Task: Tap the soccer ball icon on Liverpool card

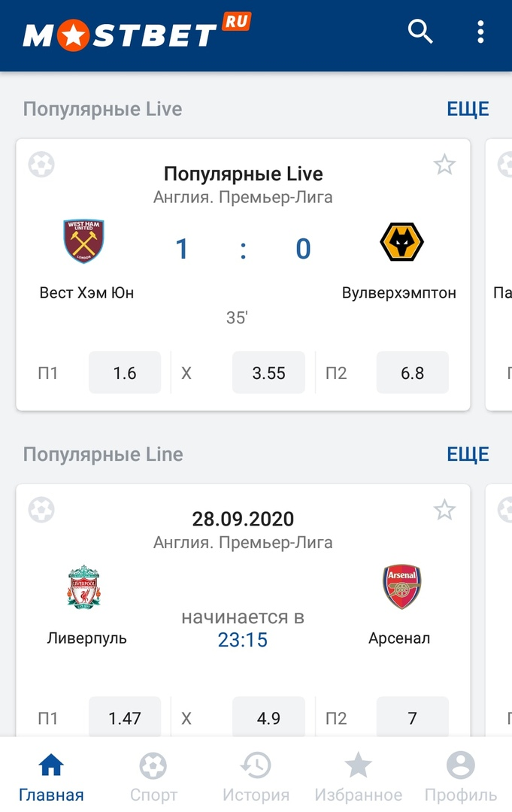Action: (x=41, y=510)
